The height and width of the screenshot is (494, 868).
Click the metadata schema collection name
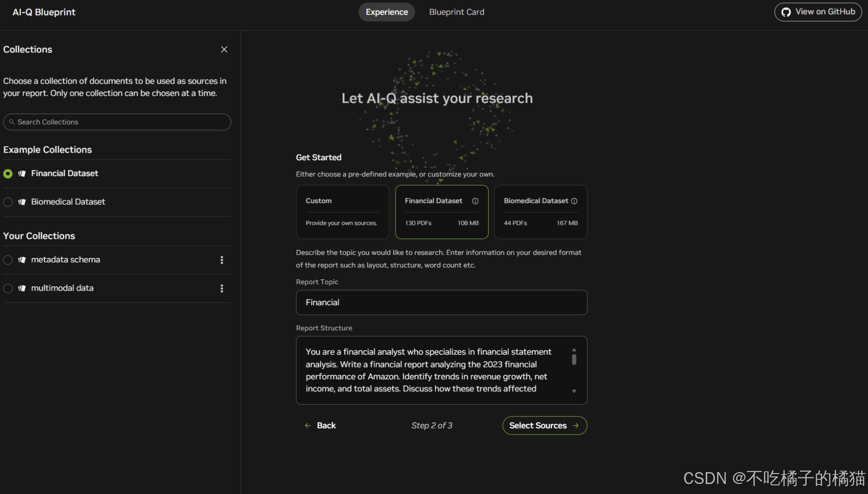(x=66, y=260)
